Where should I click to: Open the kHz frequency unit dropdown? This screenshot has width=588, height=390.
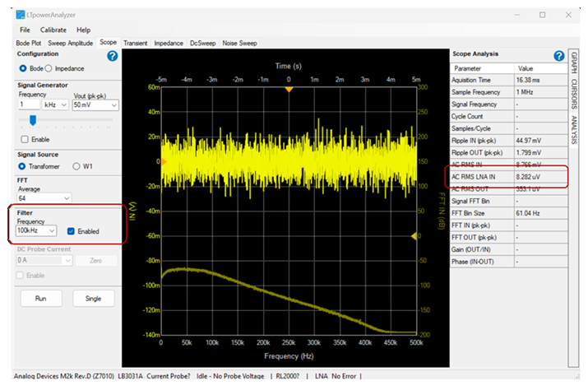(55, 104)
